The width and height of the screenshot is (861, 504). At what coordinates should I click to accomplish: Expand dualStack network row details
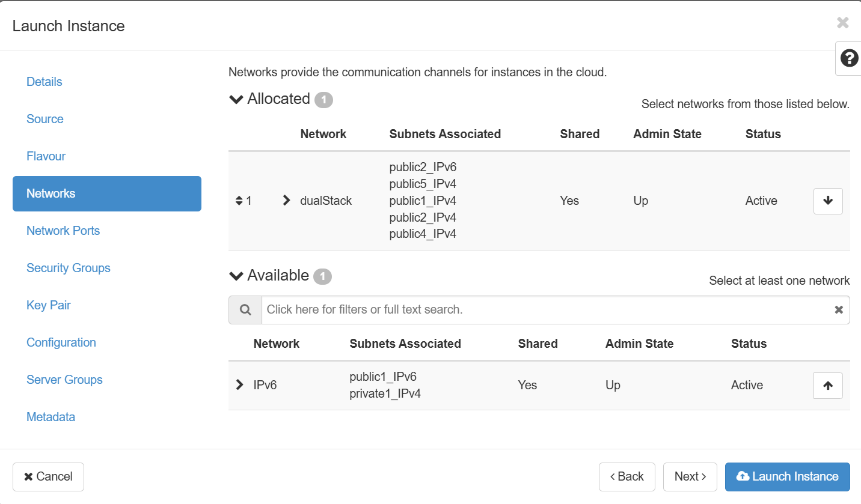coord(286,201)
